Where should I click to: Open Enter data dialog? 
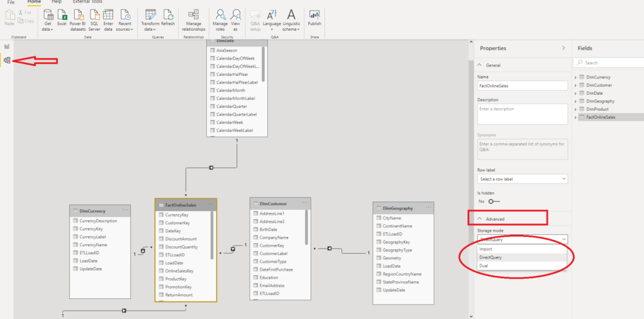(x=108, y=21)
